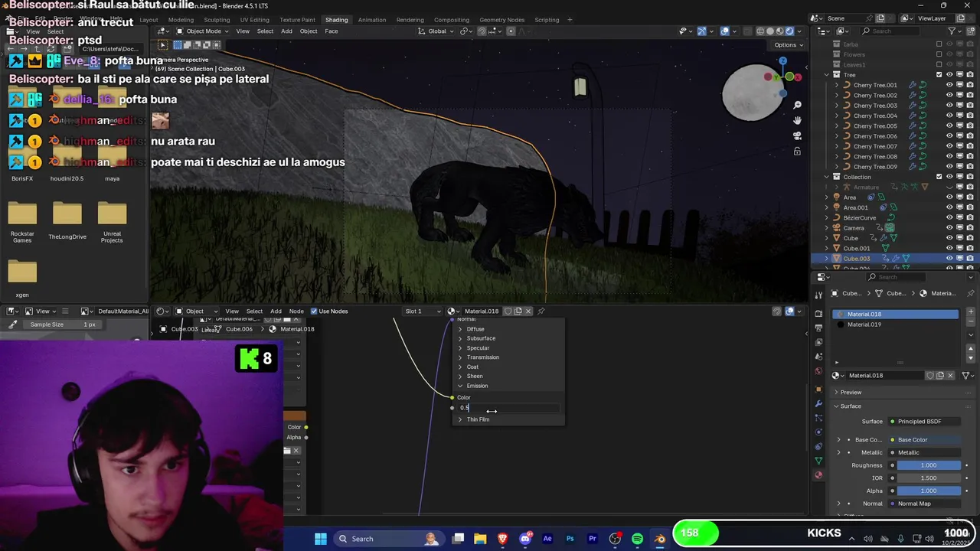Viewport: 980px width, 551px height.
Task: Open the viewport Select menu
Action: pyautogui.click(x=265, y=31)
